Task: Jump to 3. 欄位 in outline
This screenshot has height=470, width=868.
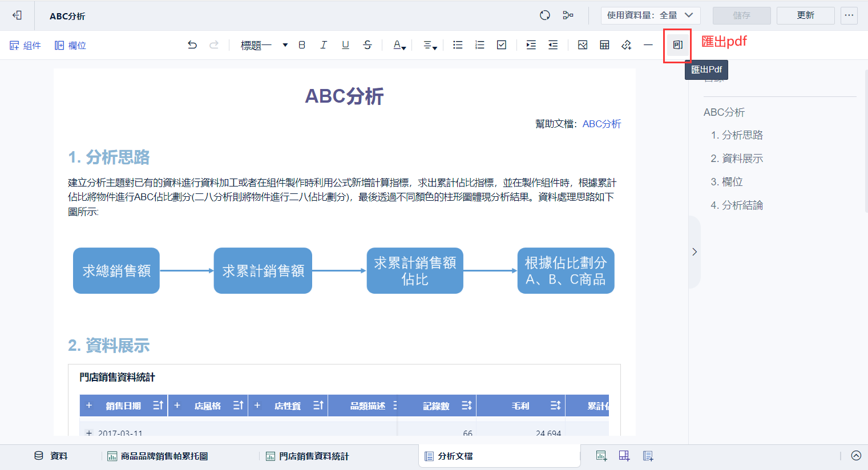Action: point(726,182)
